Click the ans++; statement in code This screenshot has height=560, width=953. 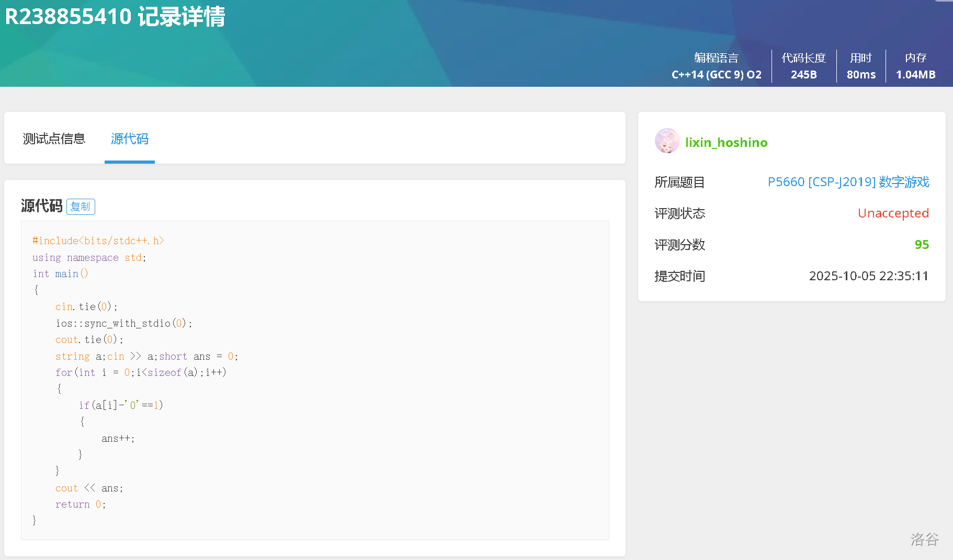(x=118, y=438)
